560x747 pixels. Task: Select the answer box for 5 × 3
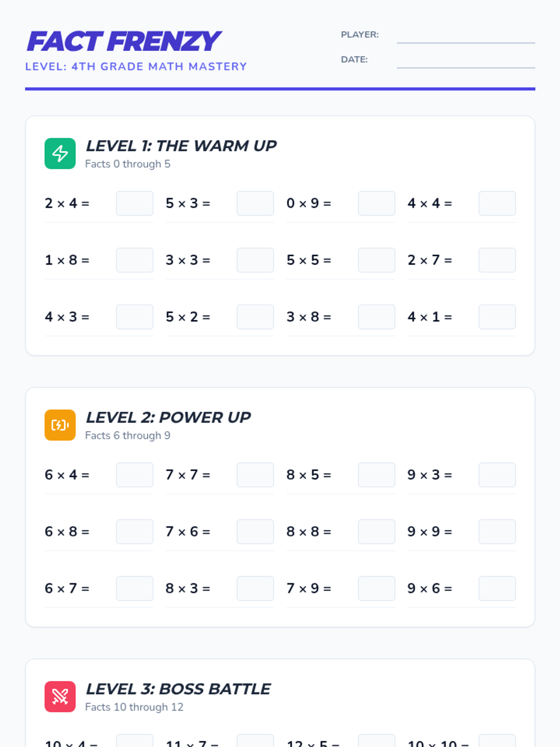(x=255, y=203)
